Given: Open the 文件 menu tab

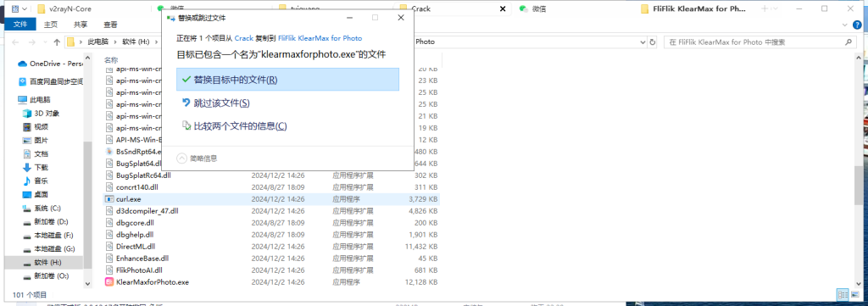Looking at the screenshot, I should (20, 25).
